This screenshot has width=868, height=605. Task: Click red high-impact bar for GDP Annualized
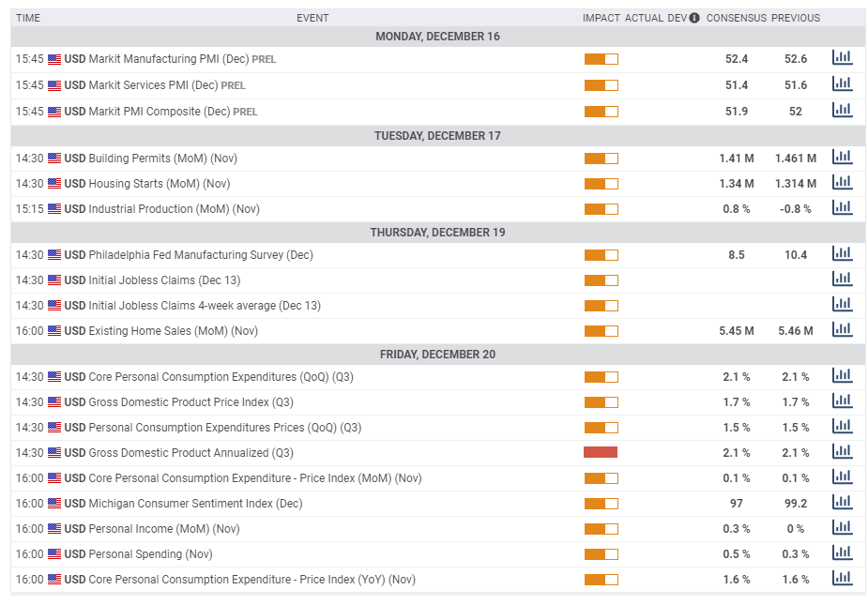(601, 452)
